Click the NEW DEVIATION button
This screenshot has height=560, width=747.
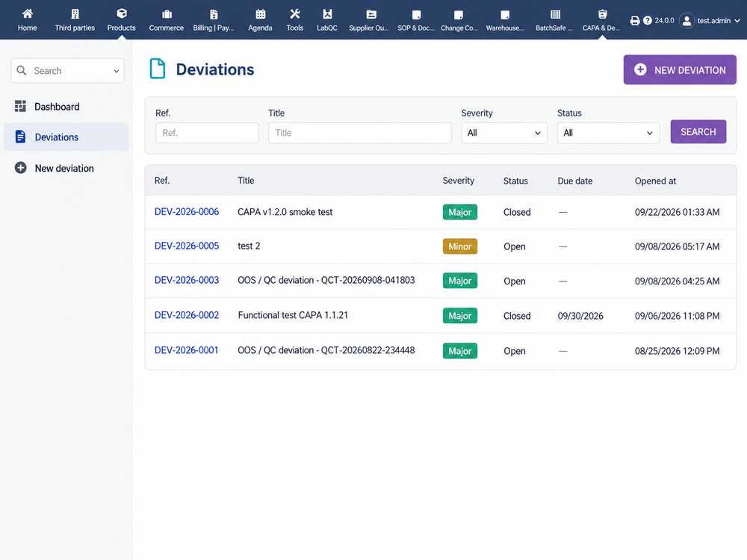pos(680,70)
